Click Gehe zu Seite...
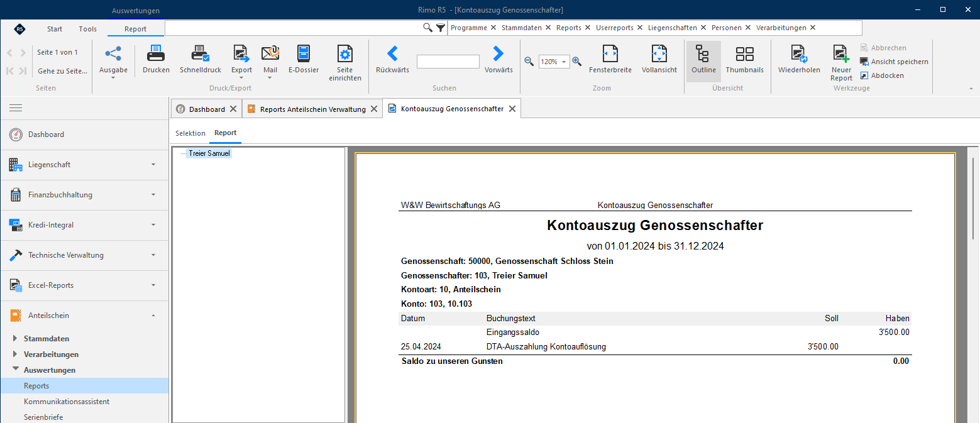The image size is (980, 423). coord(63,71)
